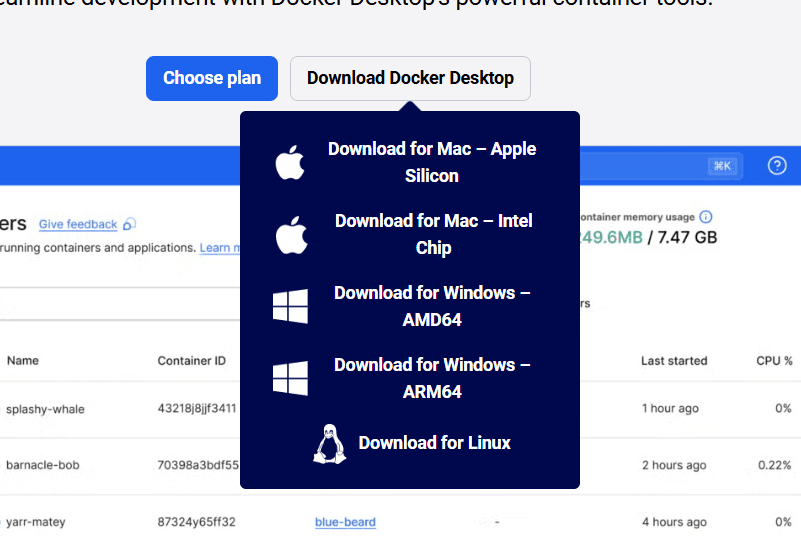The width and height of the screenshot is (801, 541).
Task: Open the Give feedback link
Action: (78, 224)
